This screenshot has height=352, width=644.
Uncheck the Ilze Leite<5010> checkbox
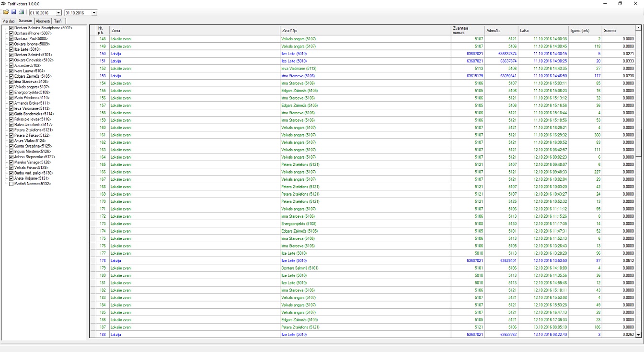(x=11, y=49)
